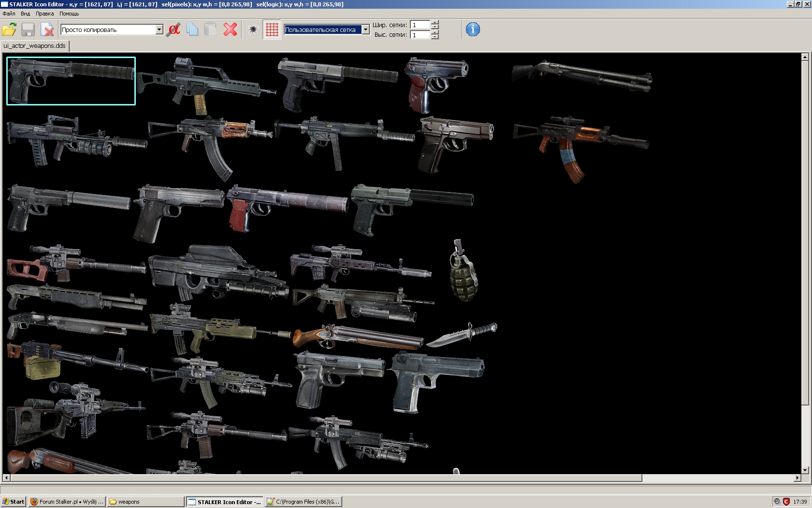
Task: Click the horizontal scrollbar left arrow
Action: [6, 478]
